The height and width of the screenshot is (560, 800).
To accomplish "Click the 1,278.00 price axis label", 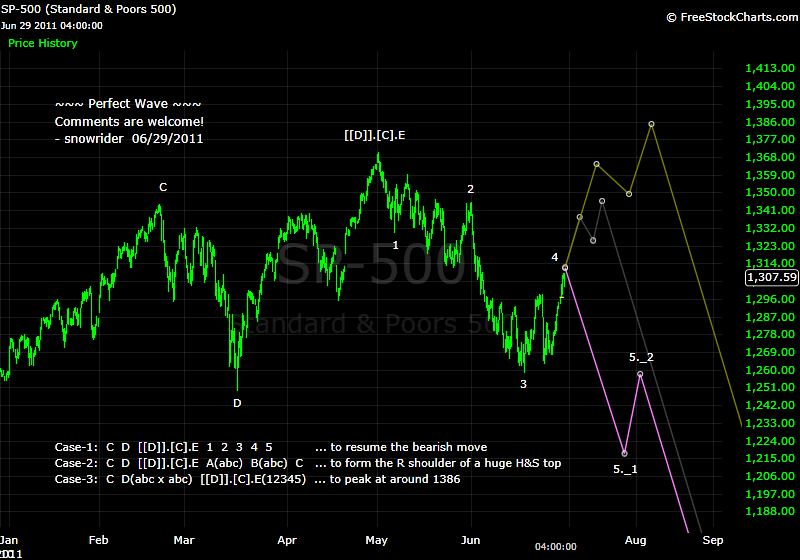I will [x=770, y=335].
